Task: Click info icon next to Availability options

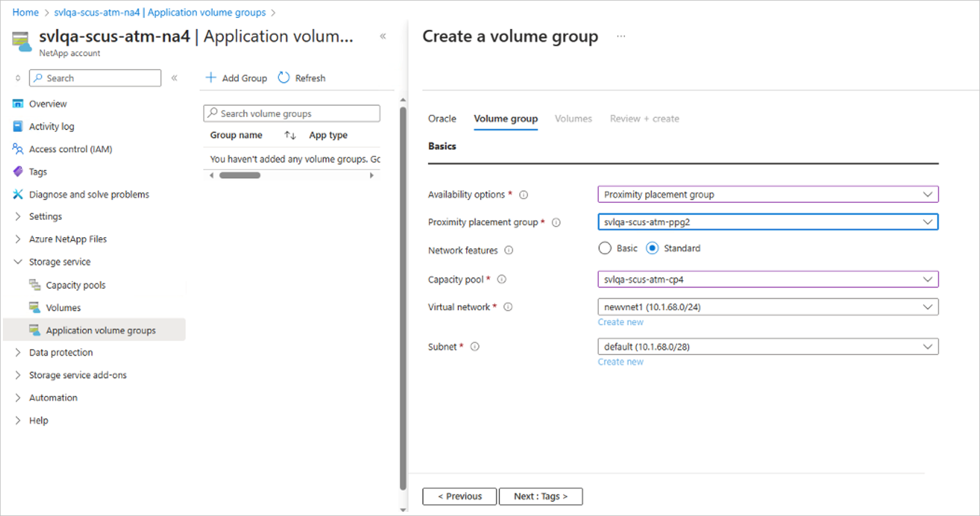Action: (x=524, y=195)
